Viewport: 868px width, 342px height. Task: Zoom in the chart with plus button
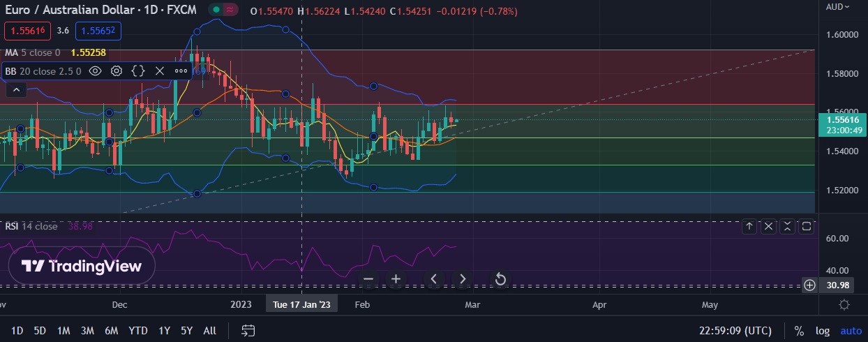pyautogui.click(x=396, y=279)
